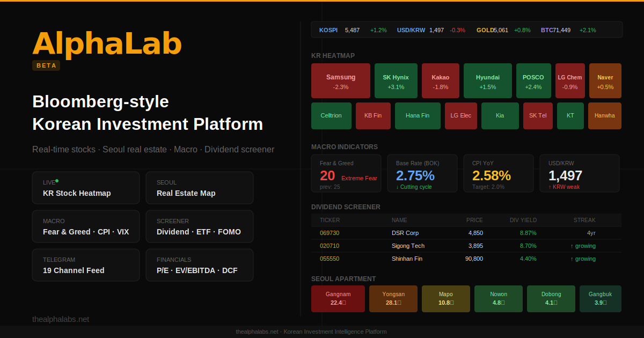The image size is (644, 338).
Task: Click the Kakao heatmap tile
Action: (441, 81)
